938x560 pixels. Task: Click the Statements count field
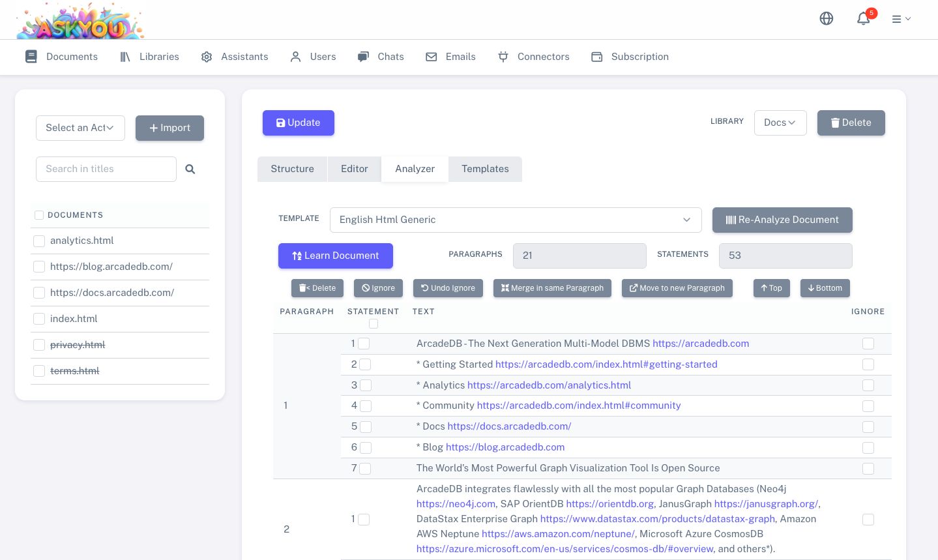[x=785, y=256]
